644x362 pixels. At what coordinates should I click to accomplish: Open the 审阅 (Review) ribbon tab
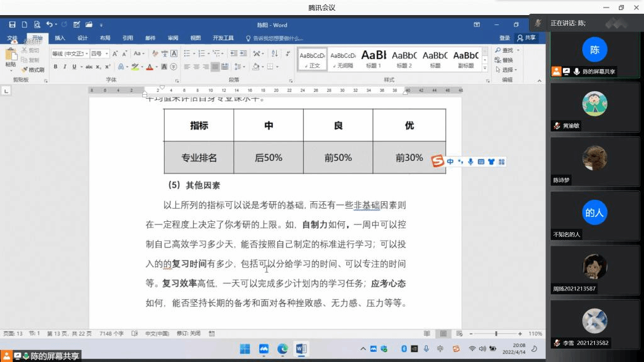[x=173, y=38]
